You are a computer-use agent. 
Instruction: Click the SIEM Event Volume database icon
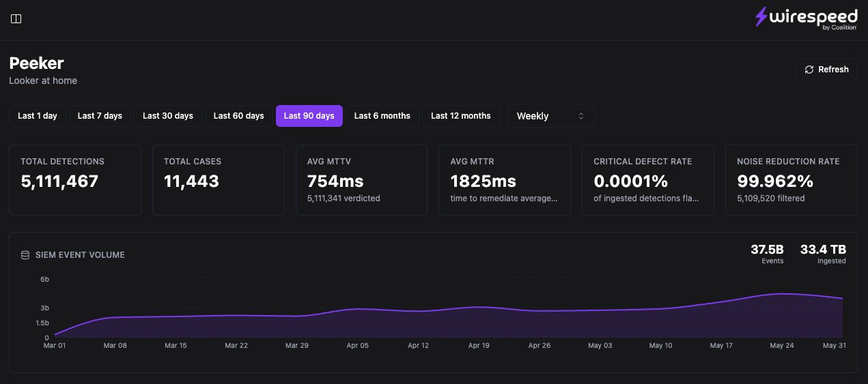tap(25, 255)
